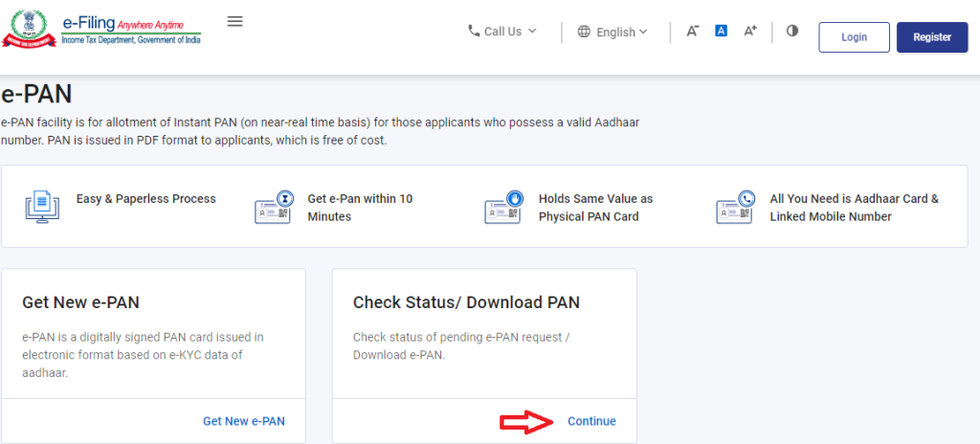Click the 'e-PAN is a digitally signed' description
The height and width of the screenshot is (444, 980).
tap(143, 355)
